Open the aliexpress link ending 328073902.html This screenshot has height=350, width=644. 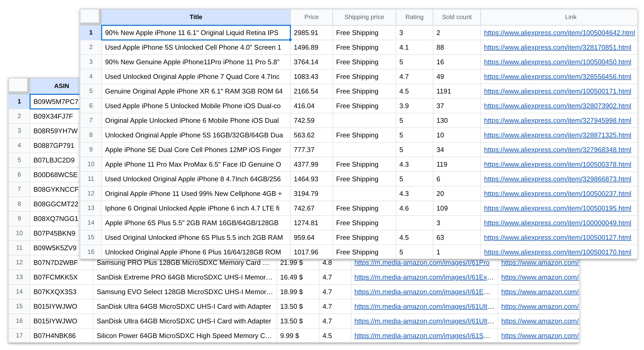pos(557,106)
